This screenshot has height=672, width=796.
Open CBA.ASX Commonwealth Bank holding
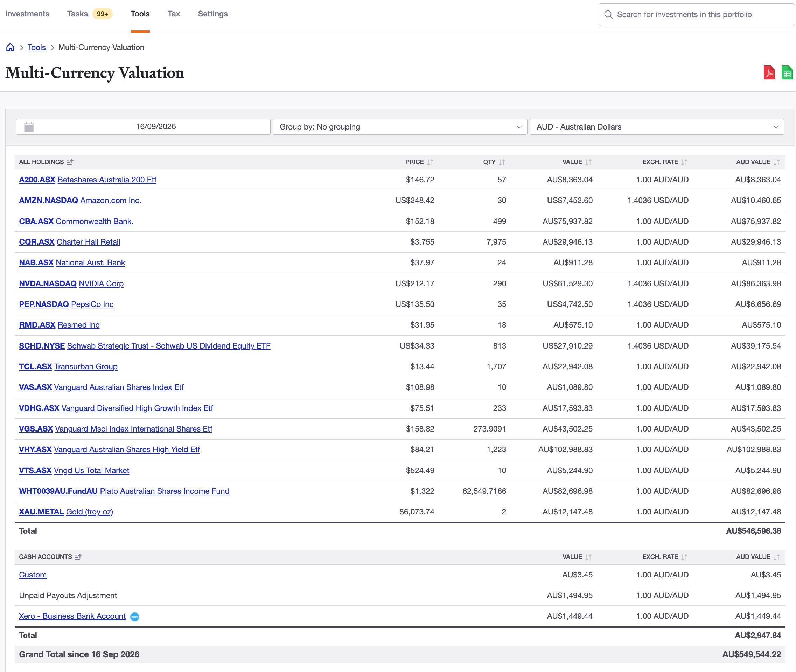click(x=76, y=221)
